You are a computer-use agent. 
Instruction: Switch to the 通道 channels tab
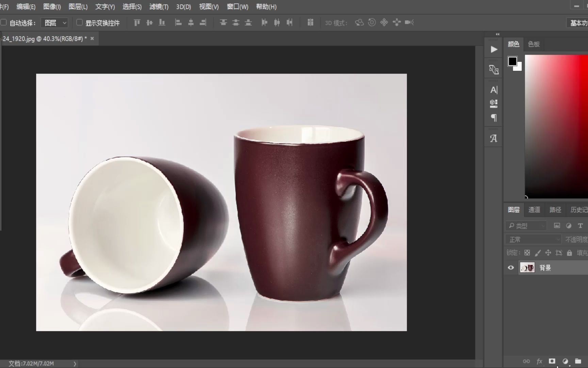(534, 210)
